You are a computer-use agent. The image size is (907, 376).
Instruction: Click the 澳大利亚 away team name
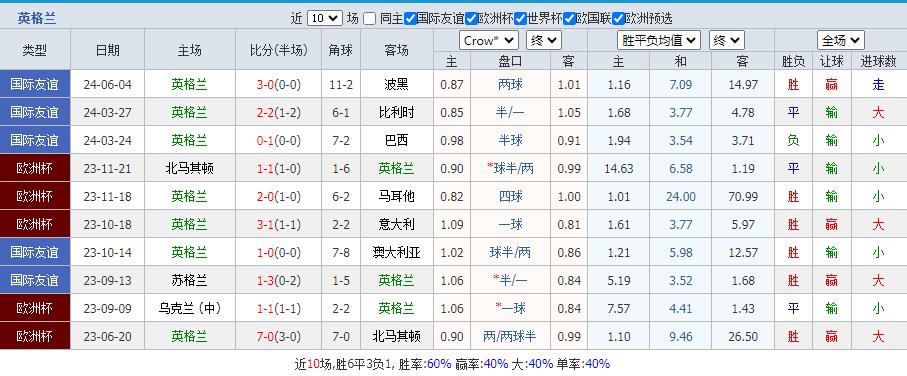click(396, 252)
